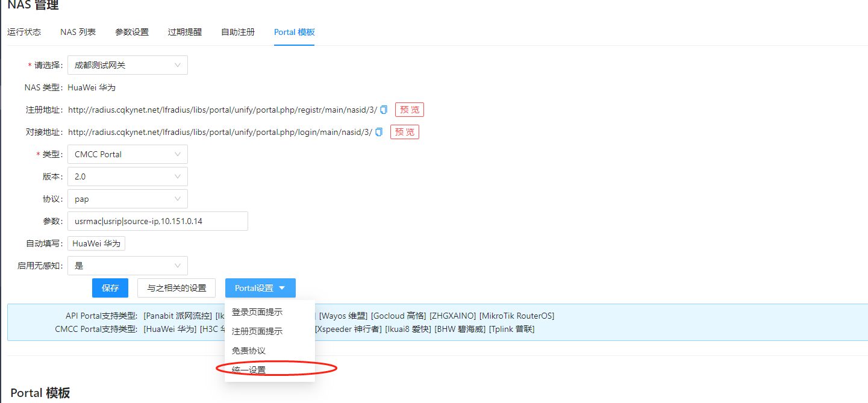Click the HuaWei 华为 auto-fill button

[x=96, y=243]
